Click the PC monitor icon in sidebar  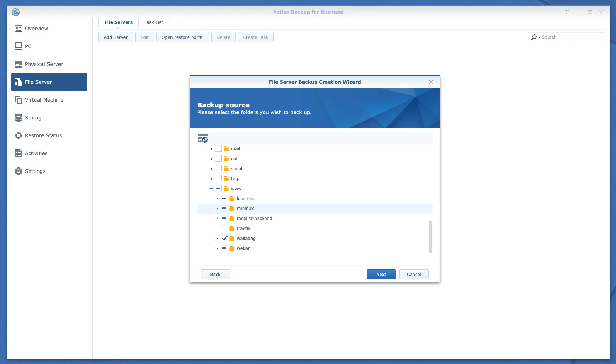(19, 46)
